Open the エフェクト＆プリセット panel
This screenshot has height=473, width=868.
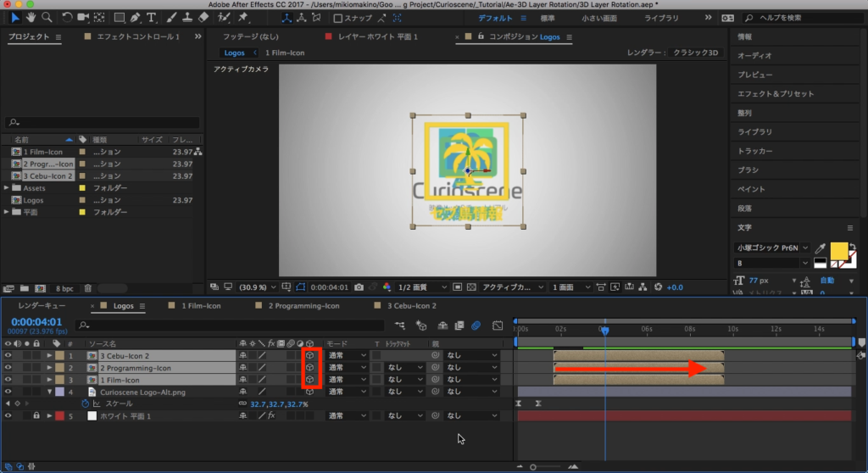pos(775,93)
